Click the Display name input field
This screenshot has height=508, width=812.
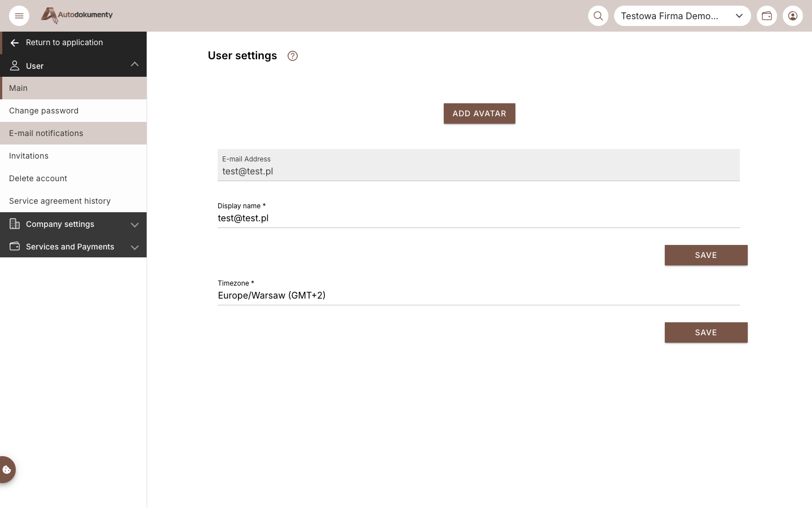tap(479, 218)
